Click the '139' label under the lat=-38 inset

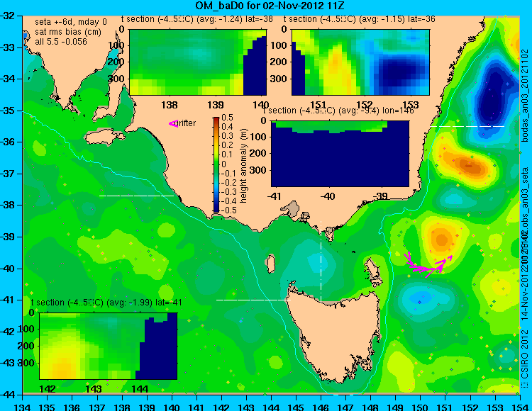pyautogui.click(x=215, y=105)
